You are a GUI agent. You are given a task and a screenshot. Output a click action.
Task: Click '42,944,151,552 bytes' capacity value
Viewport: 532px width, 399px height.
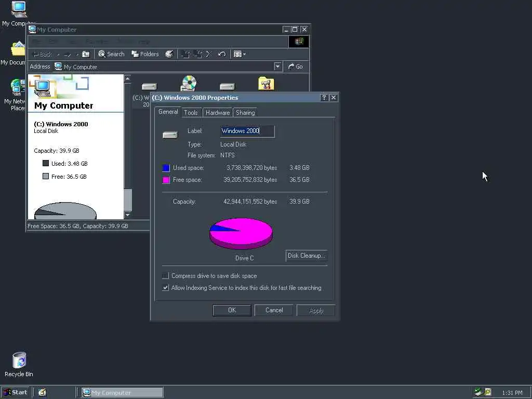pyautogui.click(x=250, y=202)
